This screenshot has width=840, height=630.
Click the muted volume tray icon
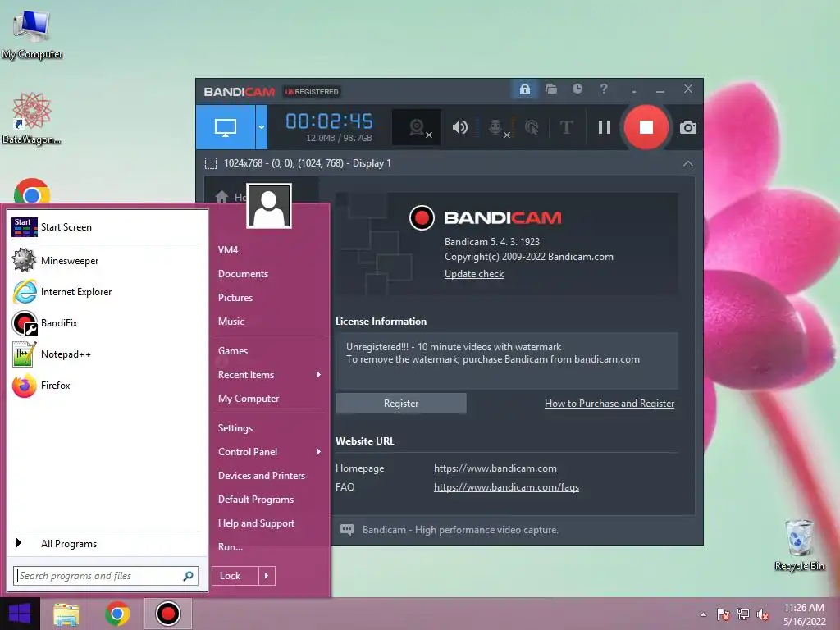763,614
